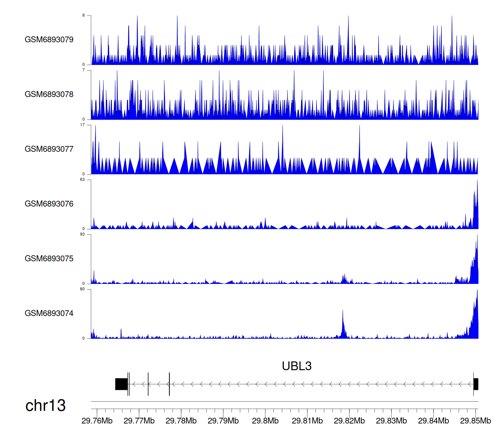The height and width of the screenshot is (444, 504).
Task: Click the large left exon block of UBL3
Action: (121, 384)
